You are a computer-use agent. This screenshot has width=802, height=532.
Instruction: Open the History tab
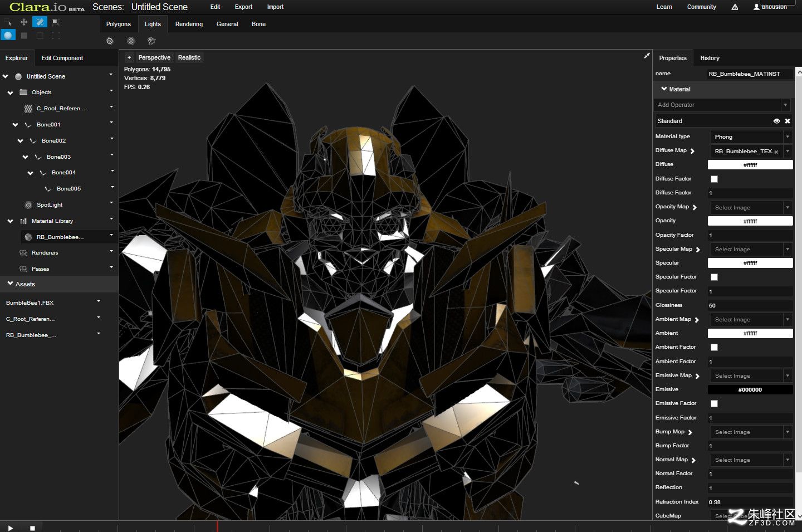click(x=710, y=58)
